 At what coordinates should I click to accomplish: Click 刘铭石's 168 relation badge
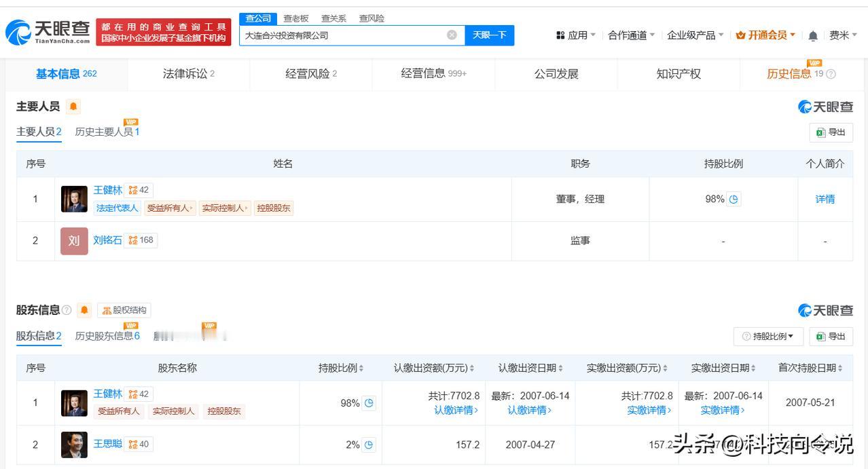pyautogui.click(x=141, y=240)
